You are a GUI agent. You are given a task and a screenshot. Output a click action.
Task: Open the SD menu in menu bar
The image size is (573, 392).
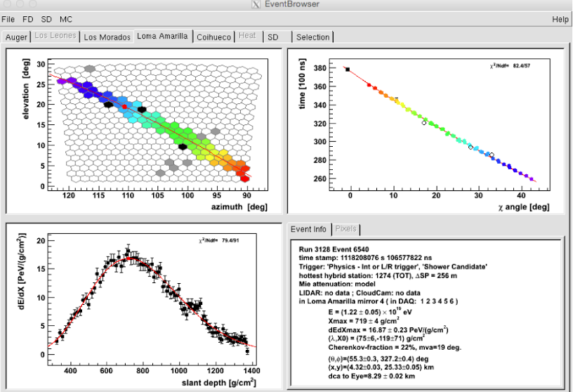point(46,20)
